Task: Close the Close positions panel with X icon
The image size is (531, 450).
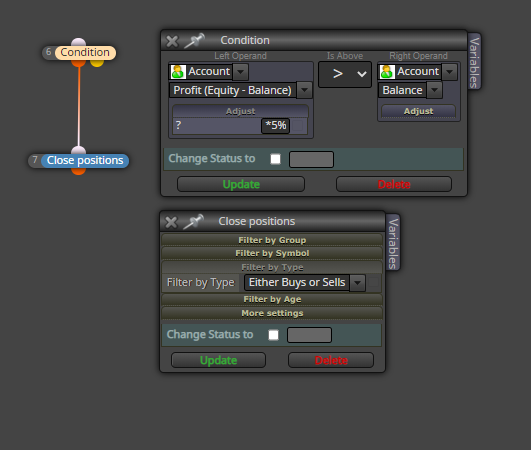Action: (x=171, y=222)
